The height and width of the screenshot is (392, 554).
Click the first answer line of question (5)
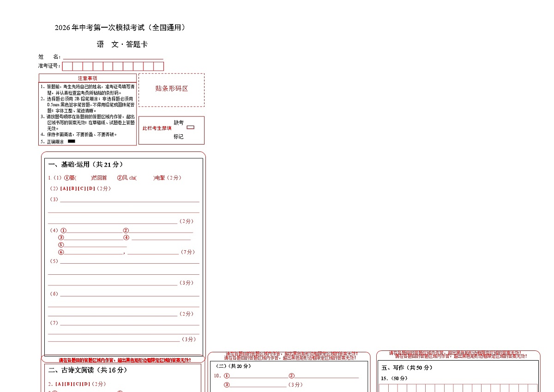[130, 263]
